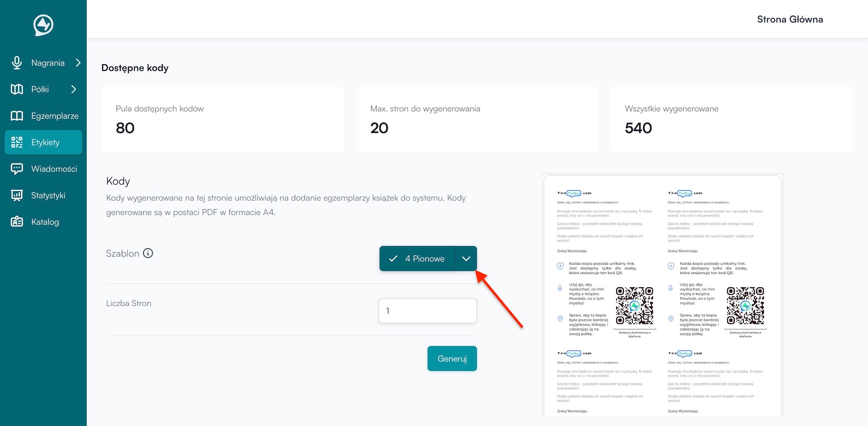Click the Półki map icon
Screen dimensions: 868x426
17,89
